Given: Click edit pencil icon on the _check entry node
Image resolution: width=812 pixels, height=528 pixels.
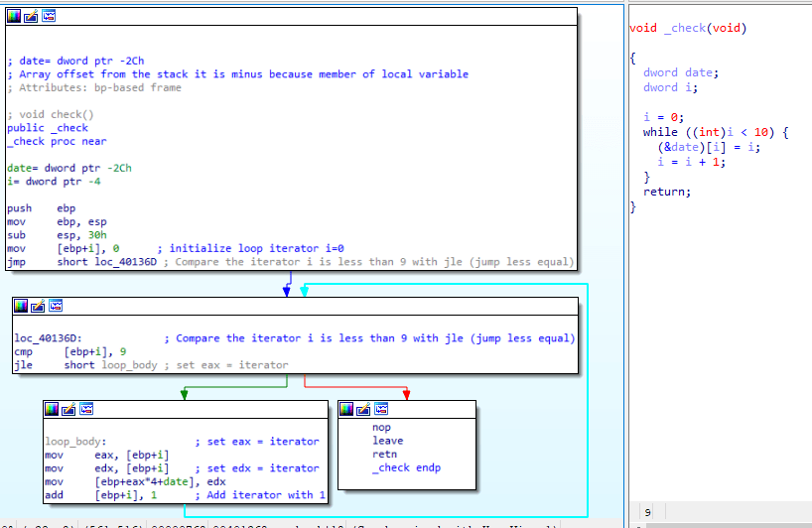Looking at the screenshot, I should 31,16.
